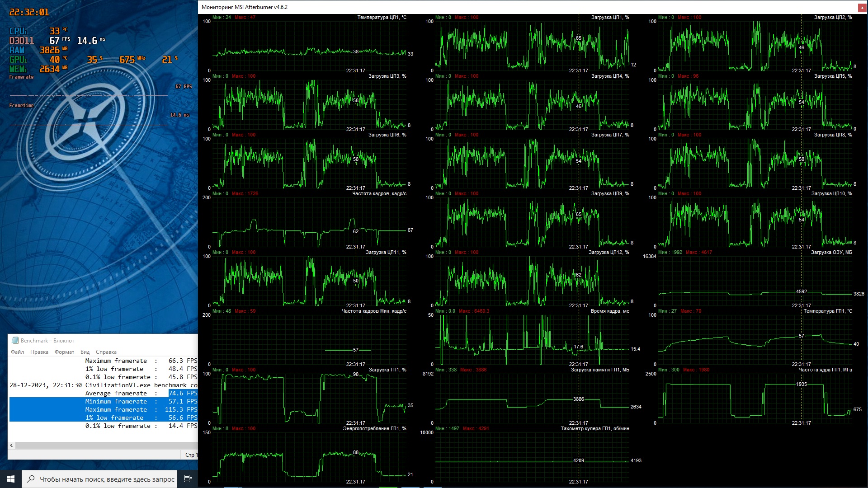Click the Notepad icon in Benchmark title bar

click(x=15, y=340)
